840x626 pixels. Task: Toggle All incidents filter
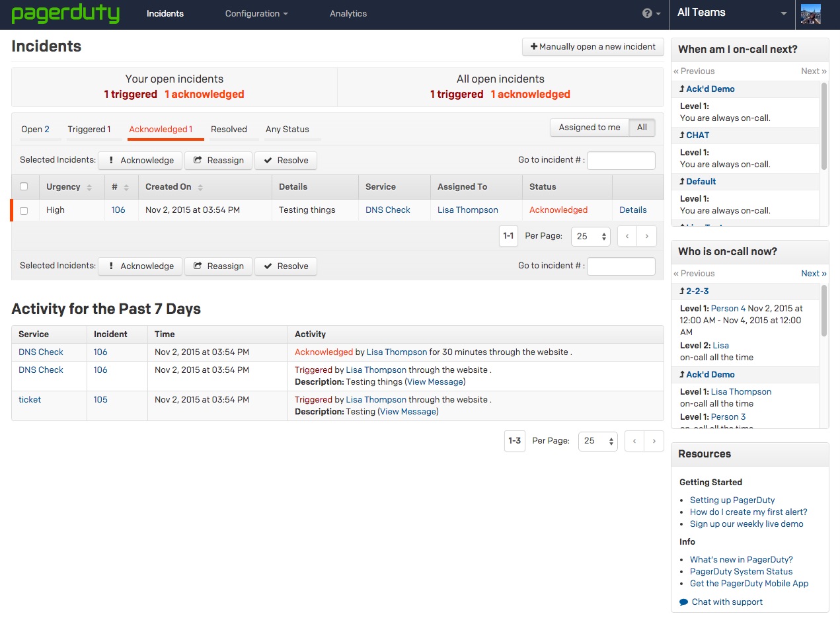coord(642,128)
